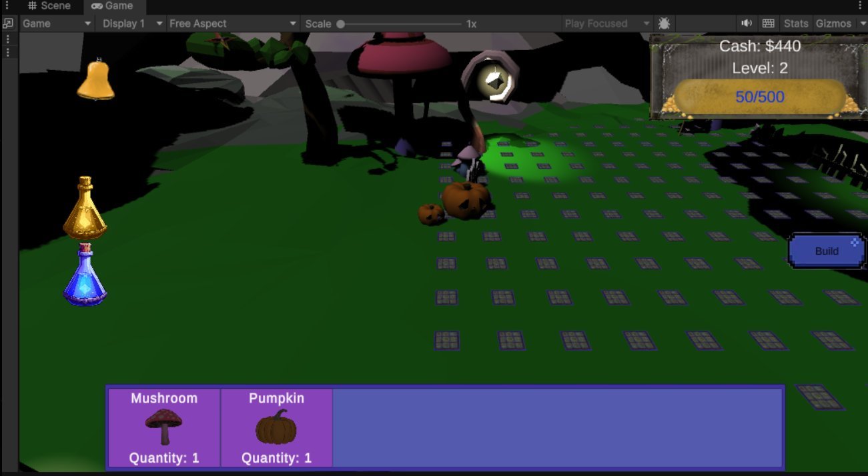Click the bug frame debugger icon

[x=664, y=23]
